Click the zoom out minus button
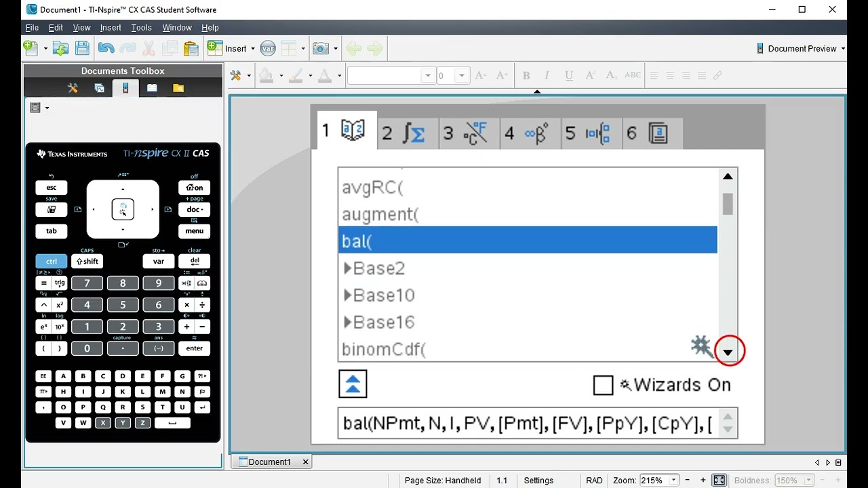The height and width of the screenshot is (488, 868). 688,481
